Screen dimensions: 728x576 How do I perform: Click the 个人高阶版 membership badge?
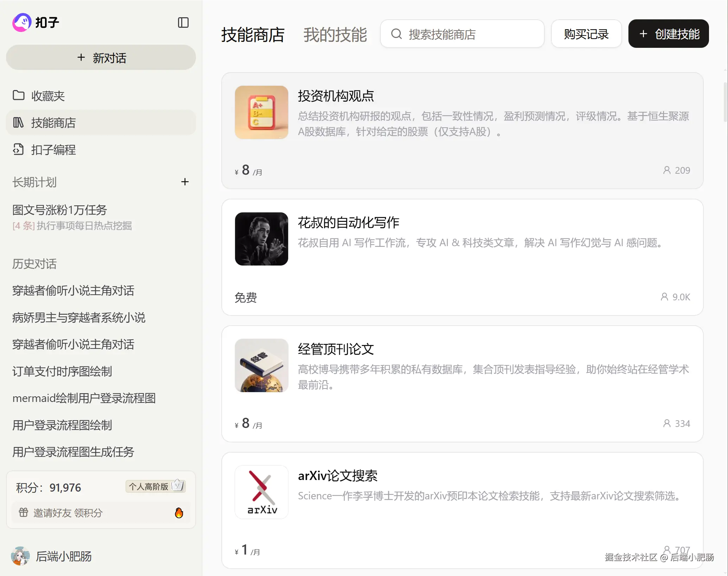(155, 486)
